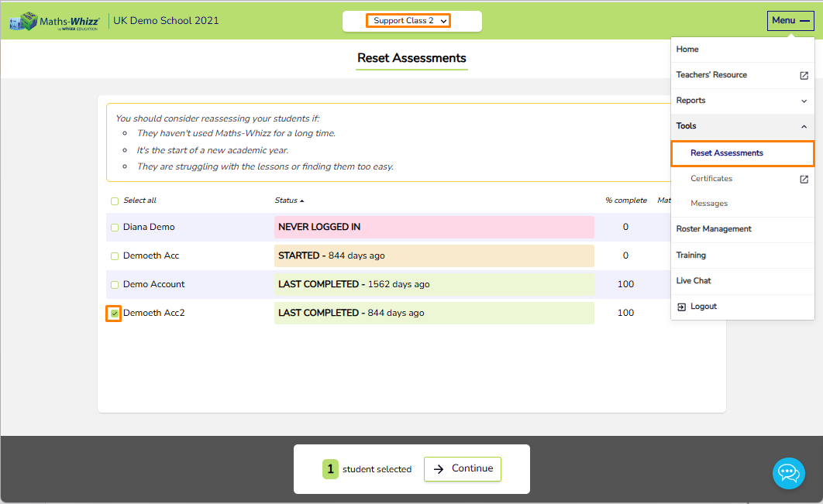Screen dimensions: 823x504
Task: Click the UK Demo School 2021 title
Action: click(x=166, y=20)
